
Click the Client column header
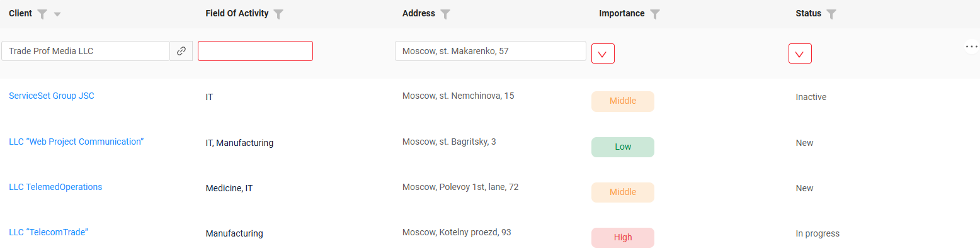click(20, 13)
